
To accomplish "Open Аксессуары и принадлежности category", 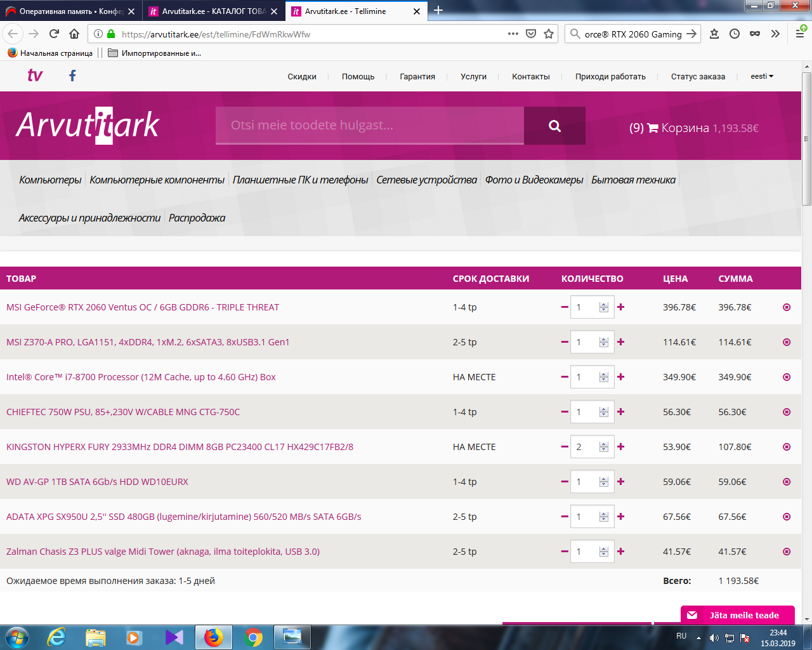I will [89, 218].
